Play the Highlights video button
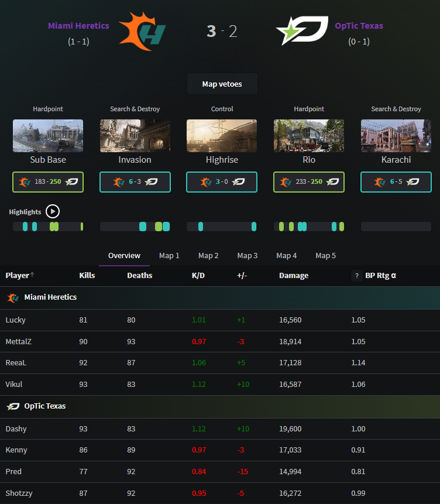Viewport: 440px width, 504px height. 53,211
